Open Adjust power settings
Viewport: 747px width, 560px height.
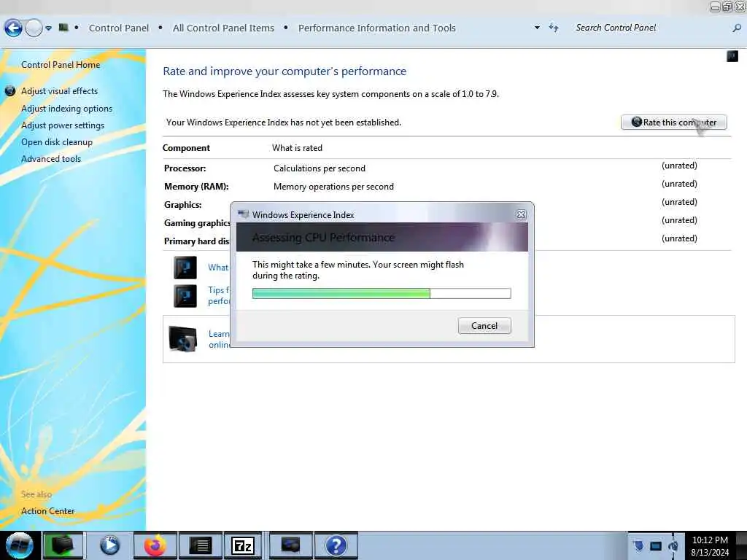point(63,125)
